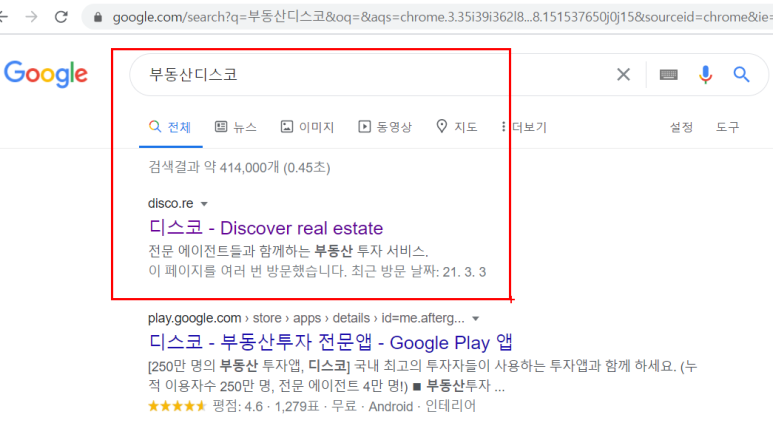Click snippet text 전문 에이전트들과 함께하는
This screenshot has width=773, height=426.
click(x=230, y=251)
